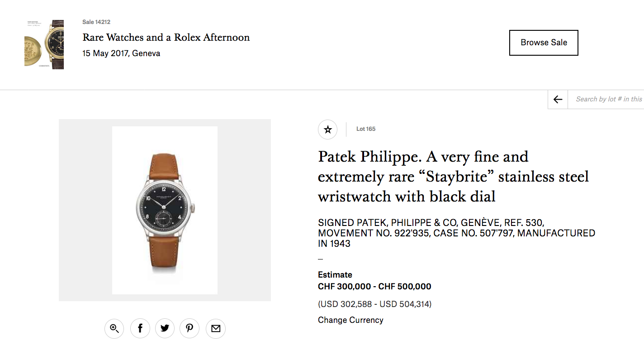Click the Sale 14212 label
Viewport: 644px width, 341px height.
[x=96, y=22]
